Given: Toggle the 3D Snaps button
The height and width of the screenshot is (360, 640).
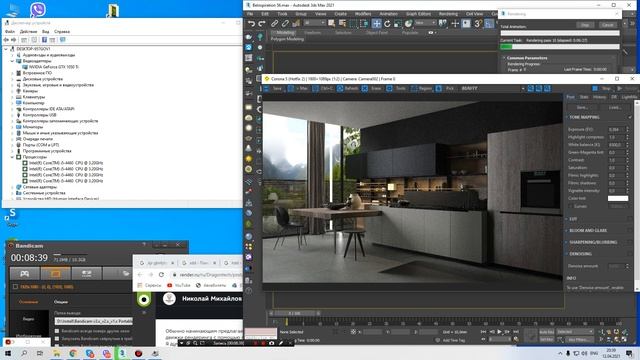Looking at the screenshot, I should [x=478, y=24].
